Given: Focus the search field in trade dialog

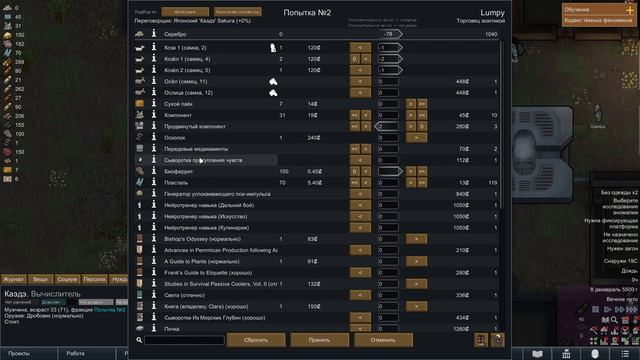Looking at the screenshot, I should pos(184,340).
